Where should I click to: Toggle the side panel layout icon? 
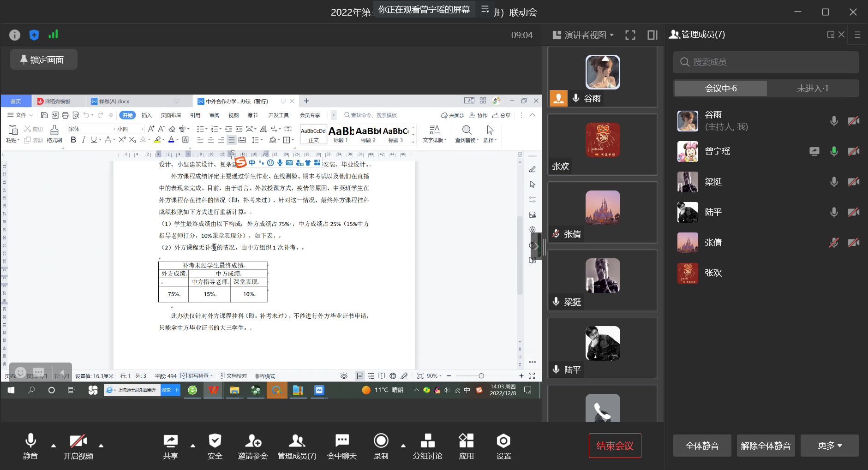[x=652, y=35]
